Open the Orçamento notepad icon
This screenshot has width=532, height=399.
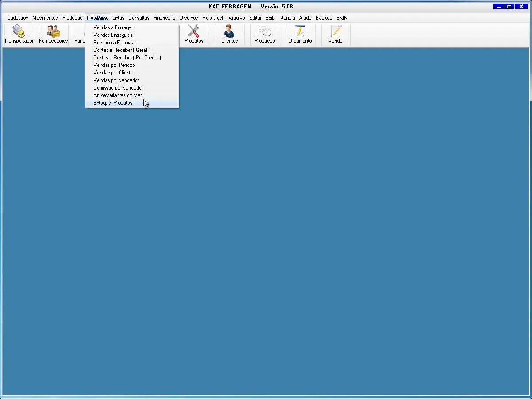[300, 35]
